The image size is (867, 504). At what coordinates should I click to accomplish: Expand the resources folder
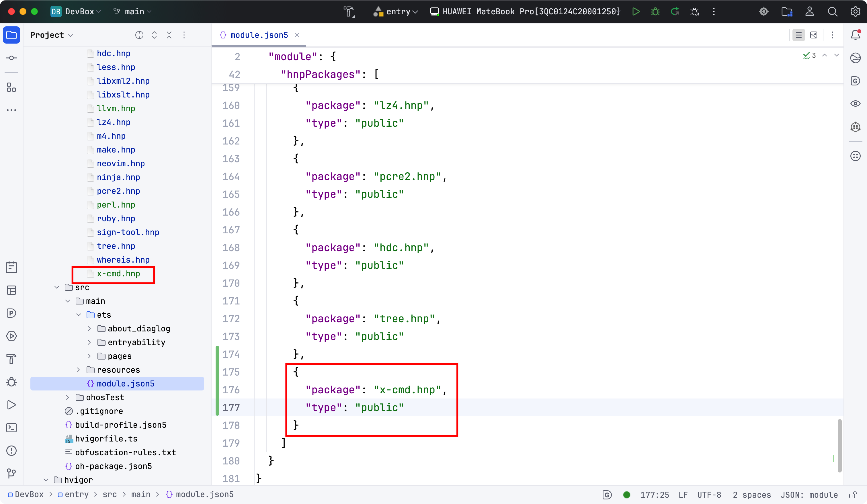(79, 370)
